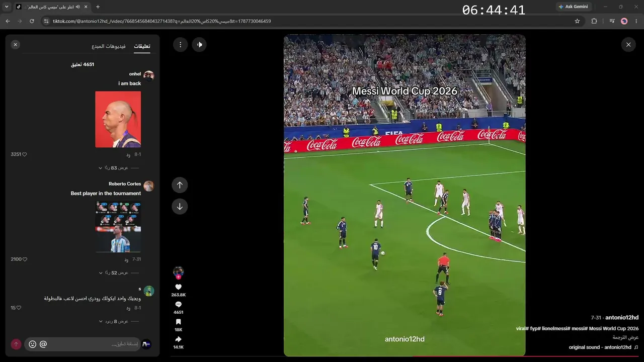Switch to the فيديوهات المبدع creator videos tab
Image resolution: width=644 pixels, height=362 pixels.
point(109,46)
